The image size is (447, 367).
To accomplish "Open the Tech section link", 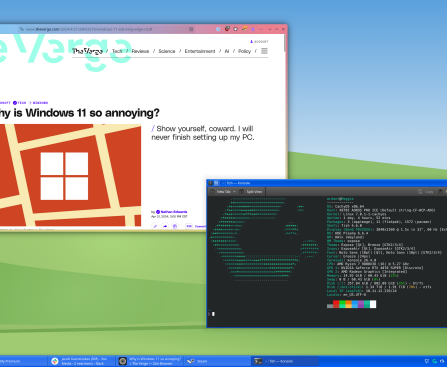I will (x=117, y=51).
